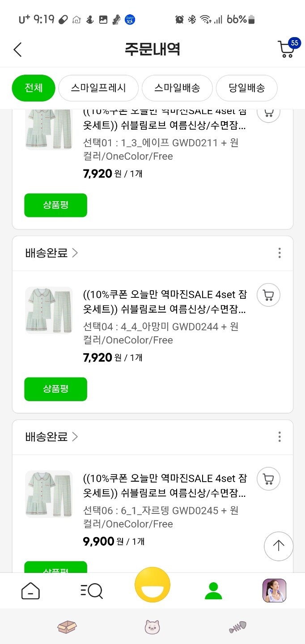
Task: Open category search in bottom navigation
Action: coord(92,591)
